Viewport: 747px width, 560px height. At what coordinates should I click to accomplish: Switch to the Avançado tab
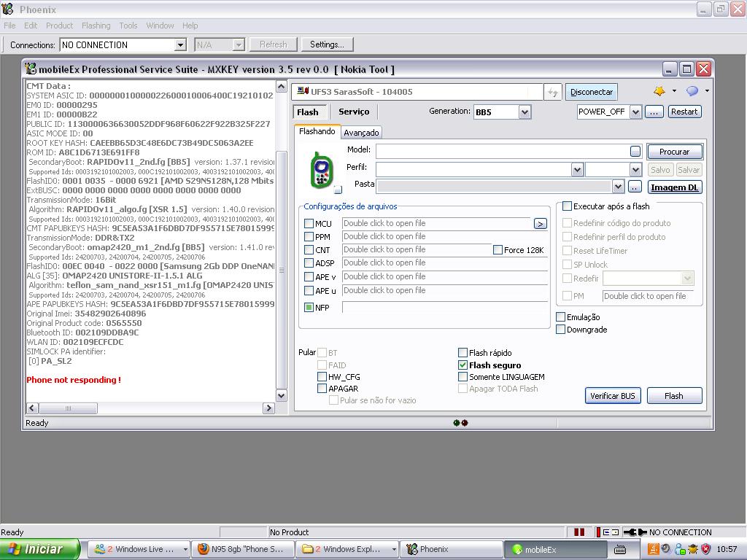(x=362, y=133)
